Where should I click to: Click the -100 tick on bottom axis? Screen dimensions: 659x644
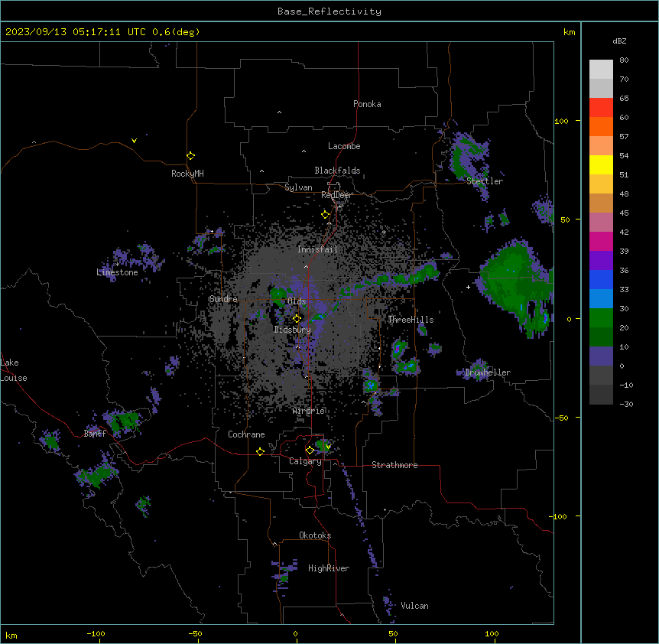(x=96, y=633)
